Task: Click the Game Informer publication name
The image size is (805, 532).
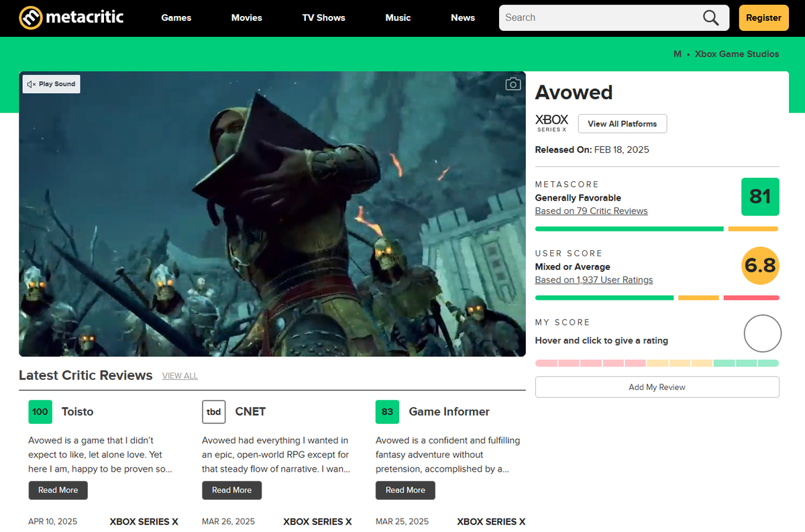Action: coord(449,412)
